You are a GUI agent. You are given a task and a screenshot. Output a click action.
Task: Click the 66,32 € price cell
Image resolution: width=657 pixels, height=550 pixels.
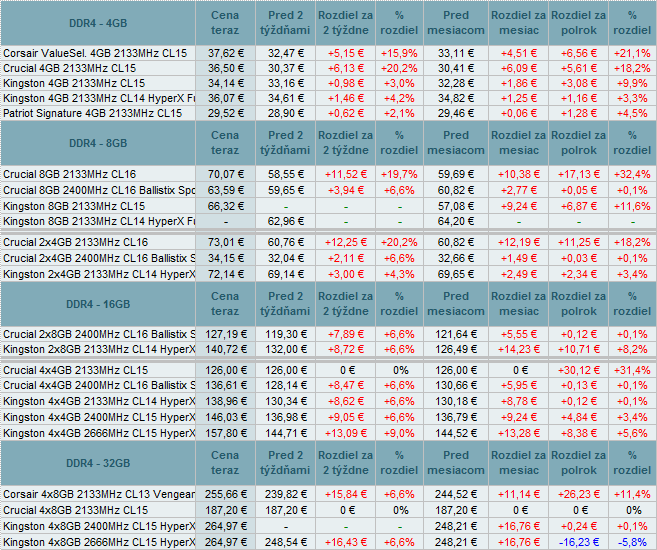(226, 206)
